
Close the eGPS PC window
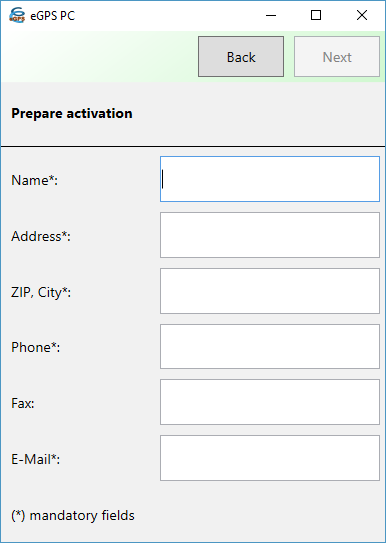point(362,15)
